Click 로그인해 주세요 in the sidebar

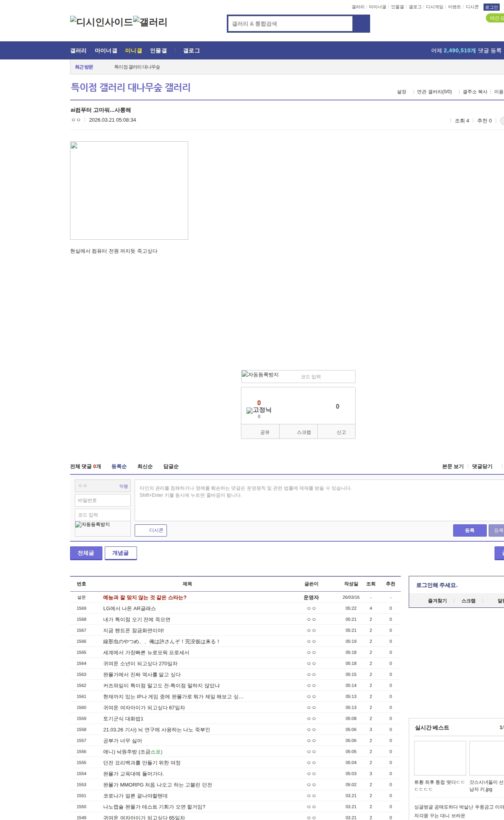click(437, 585)
